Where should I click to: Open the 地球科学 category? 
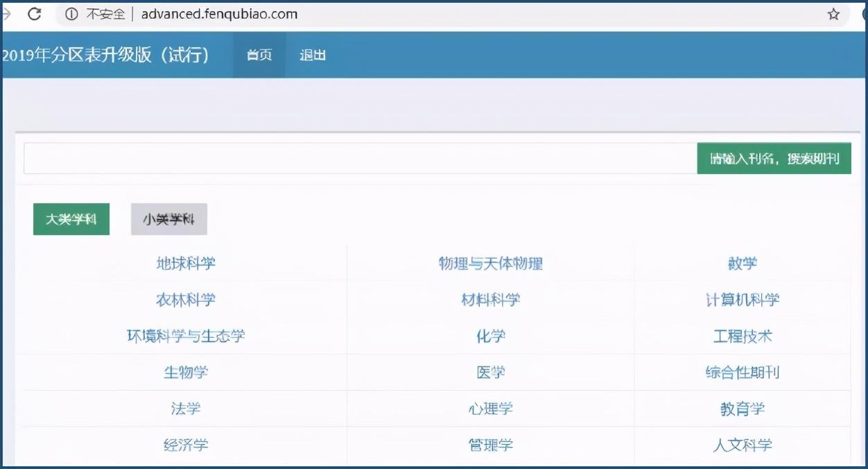click(185, 263)
